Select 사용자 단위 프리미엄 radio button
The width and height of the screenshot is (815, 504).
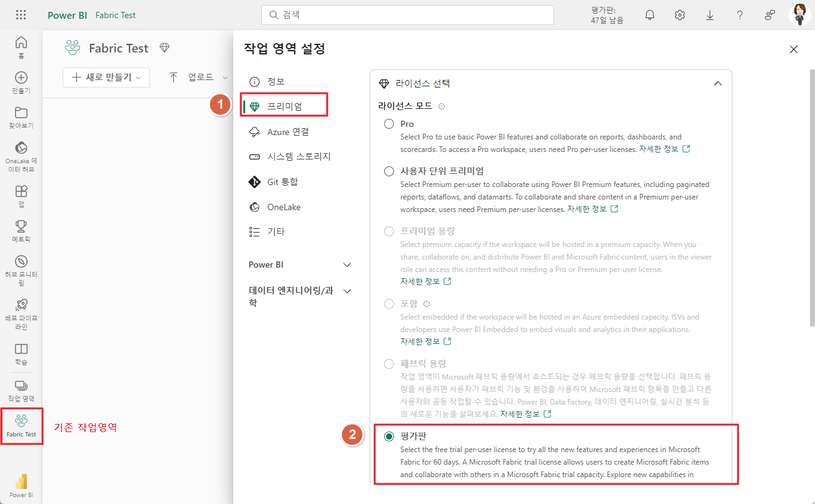tap(389, 171)
